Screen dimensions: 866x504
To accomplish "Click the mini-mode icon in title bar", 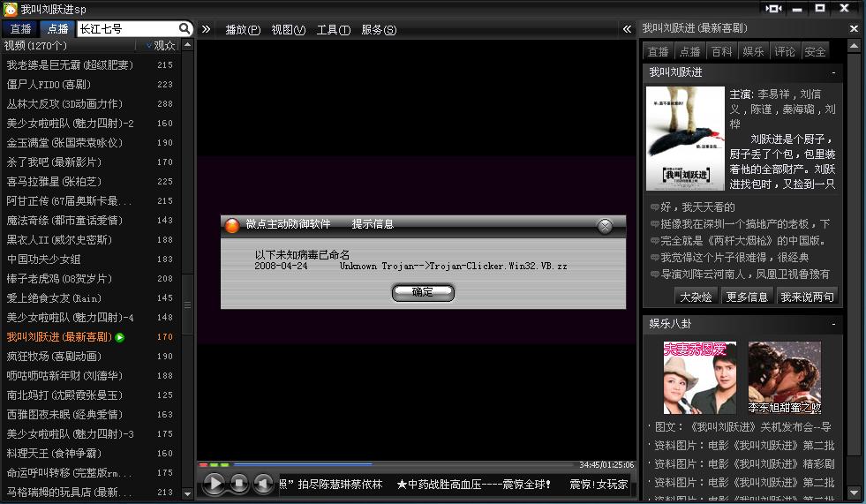I will pyautogui.click(x=773, y=8).
